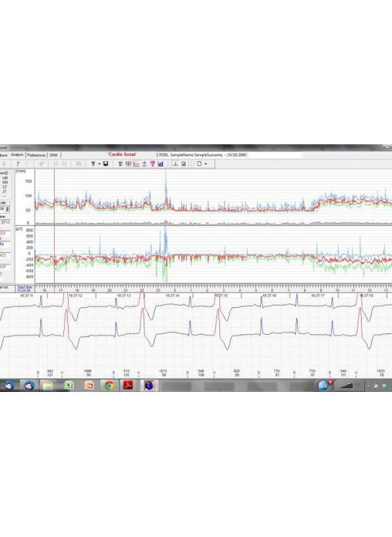Screen dimensions: 392x537
Task: Click the magenta heart-shaped toolbar icon
Action: tap(153, 164)
